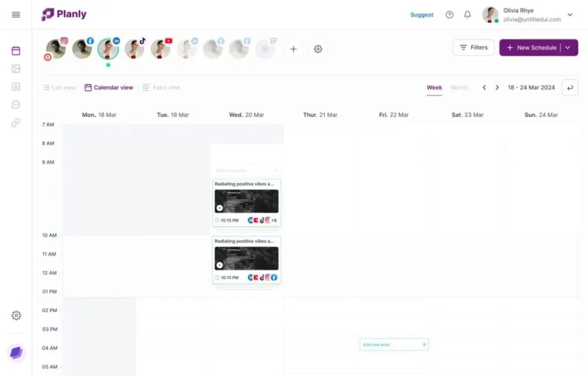Open the first Radiating positive vibes post thumbnail
588x376 pixels.
[246, 201]
